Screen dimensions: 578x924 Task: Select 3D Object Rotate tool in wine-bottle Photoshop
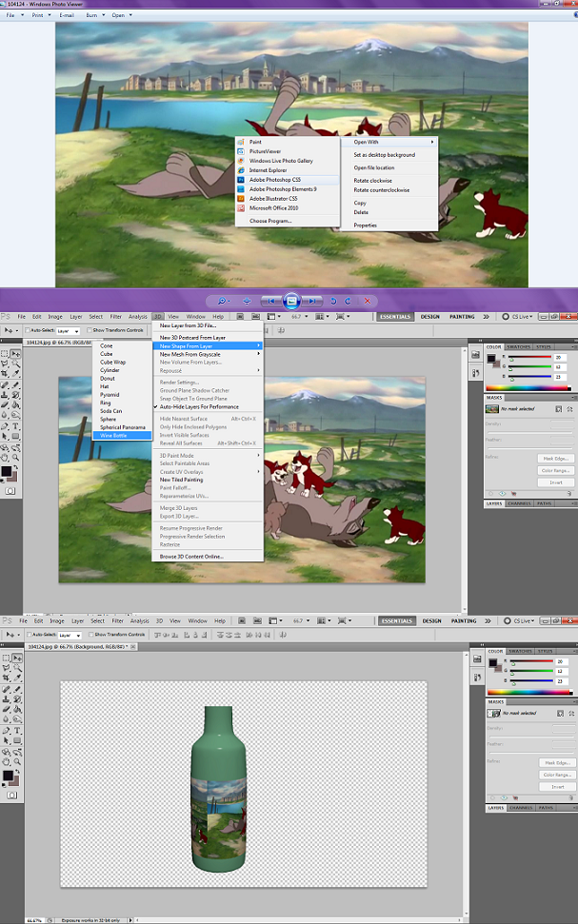[x=6, y=752]
